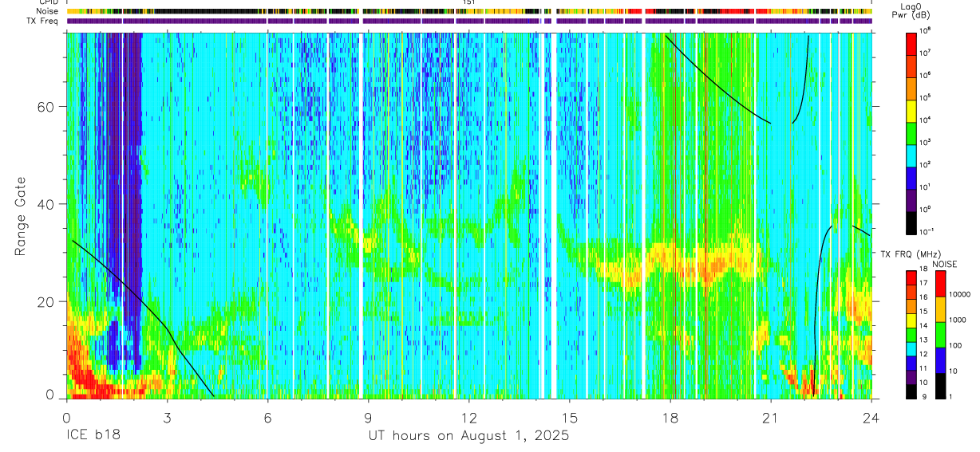The width and height of the screenshot is (980, 452).
Task: Click the x-axis tick label '12'
Action: tap(469, 417)
